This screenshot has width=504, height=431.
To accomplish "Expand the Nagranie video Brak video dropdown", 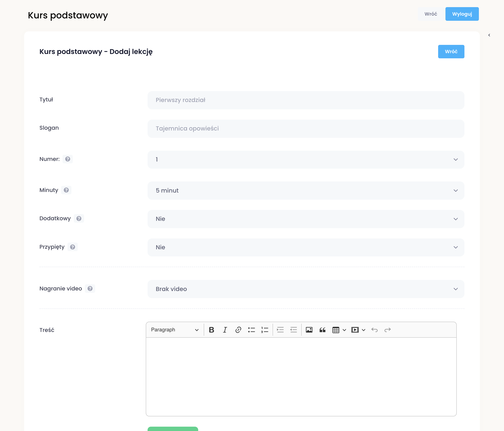I will coord(306,289).
